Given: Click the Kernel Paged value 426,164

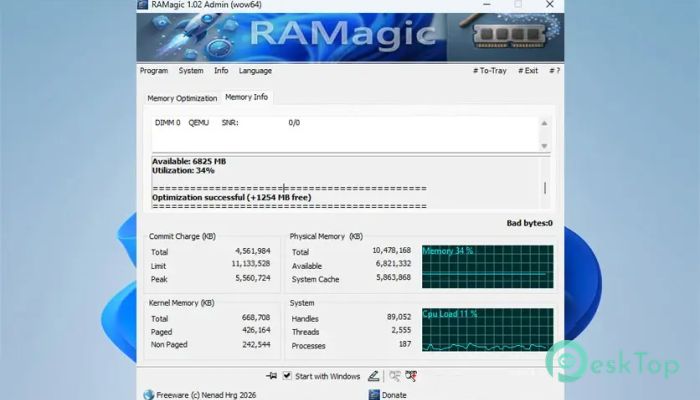Looking at the screenshot, I should pyautogui.click(x=256, y=330).
